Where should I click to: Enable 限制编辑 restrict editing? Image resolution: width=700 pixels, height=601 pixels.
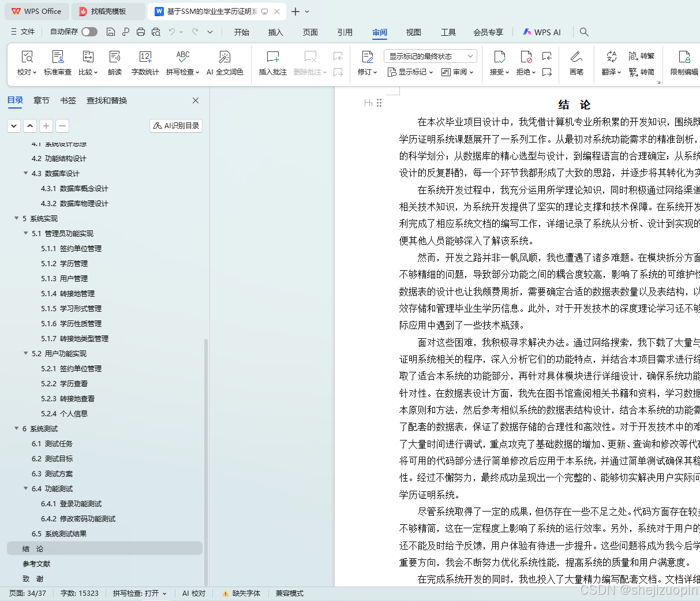(x=683, y=62)
